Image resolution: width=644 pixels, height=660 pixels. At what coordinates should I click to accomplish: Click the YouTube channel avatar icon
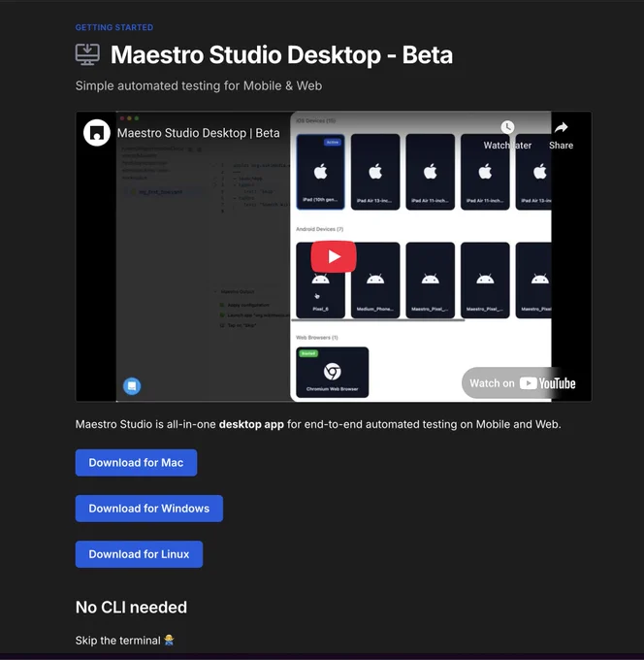click(97, 133)
